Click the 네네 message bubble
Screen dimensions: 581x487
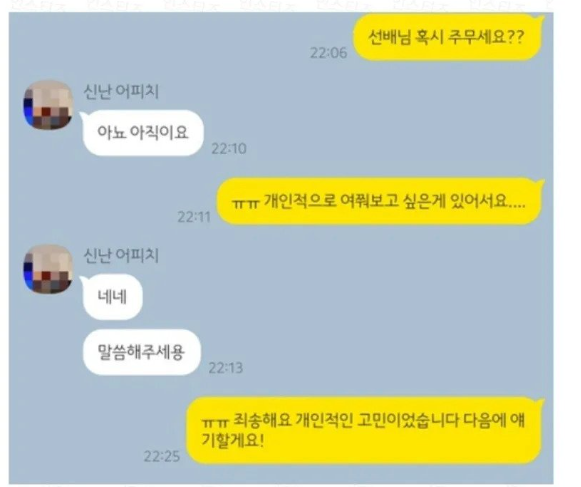(112, 297)
